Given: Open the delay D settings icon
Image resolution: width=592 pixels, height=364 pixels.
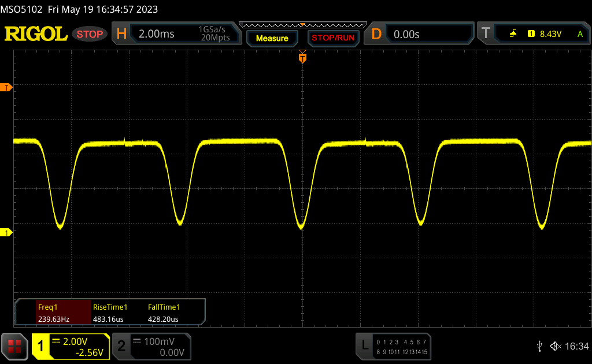Looking at the screenshot, I should click(x=376, y=34).
